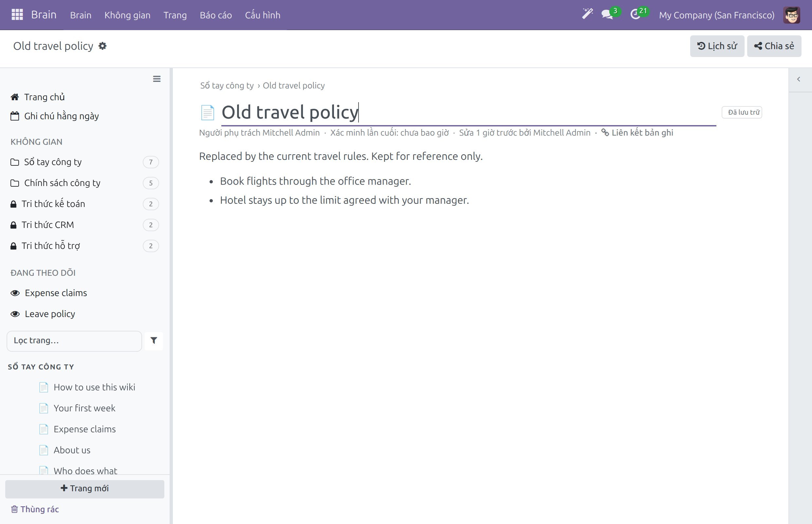Open followed page Leave policy eye item
Screen dimensions: 812x524
click(x=43, y=314)
